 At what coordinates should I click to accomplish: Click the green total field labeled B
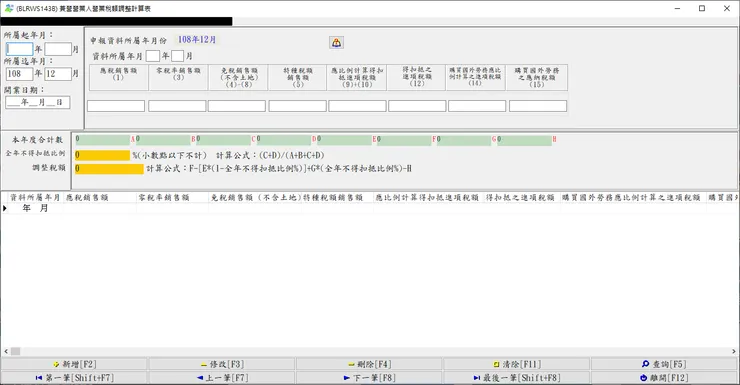(x=163, y=140)
